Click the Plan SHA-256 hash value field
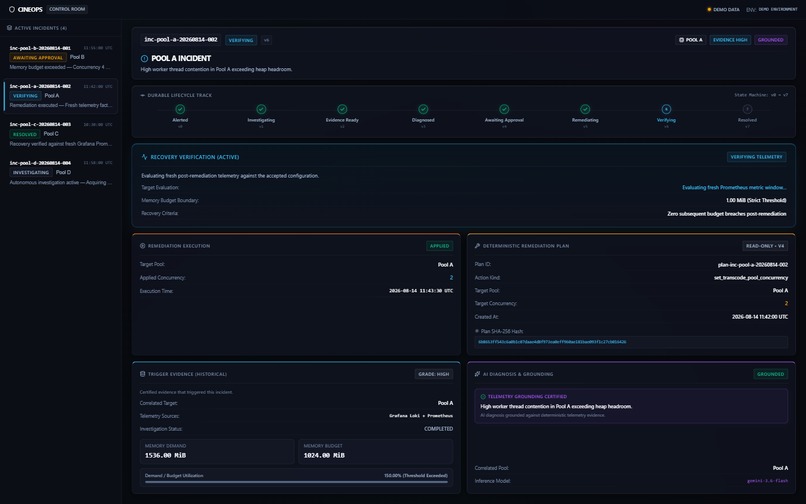Image resolution: width=806 pixels, height=504 pixels. [x=631, y=342]
